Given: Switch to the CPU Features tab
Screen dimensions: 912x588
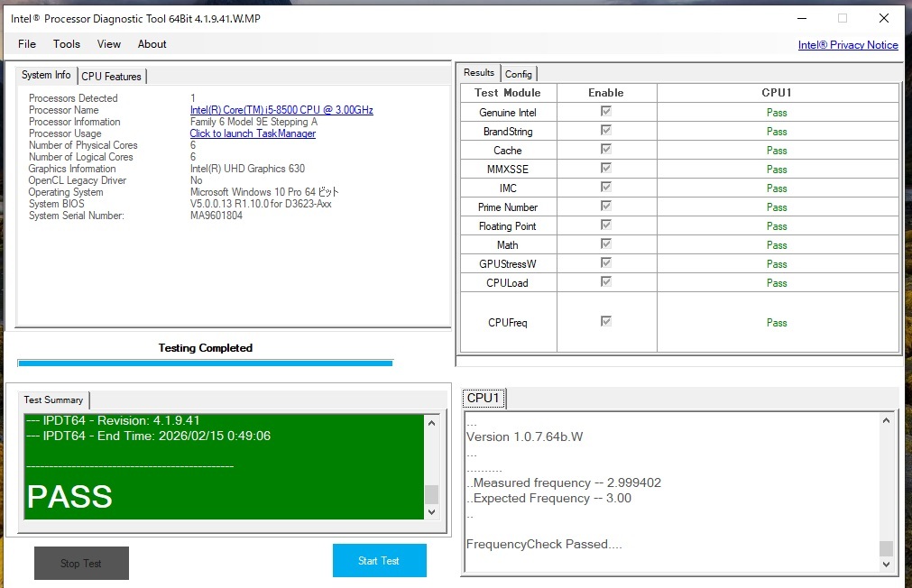Looking at the screenshot, I should coord(112,77).
